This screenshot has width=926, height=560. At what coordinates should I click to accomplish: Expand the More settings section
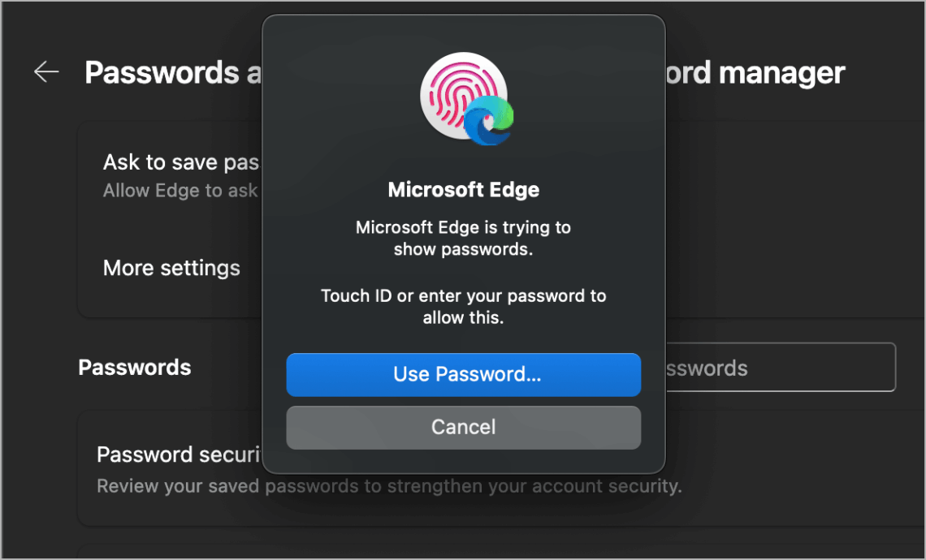171,268
